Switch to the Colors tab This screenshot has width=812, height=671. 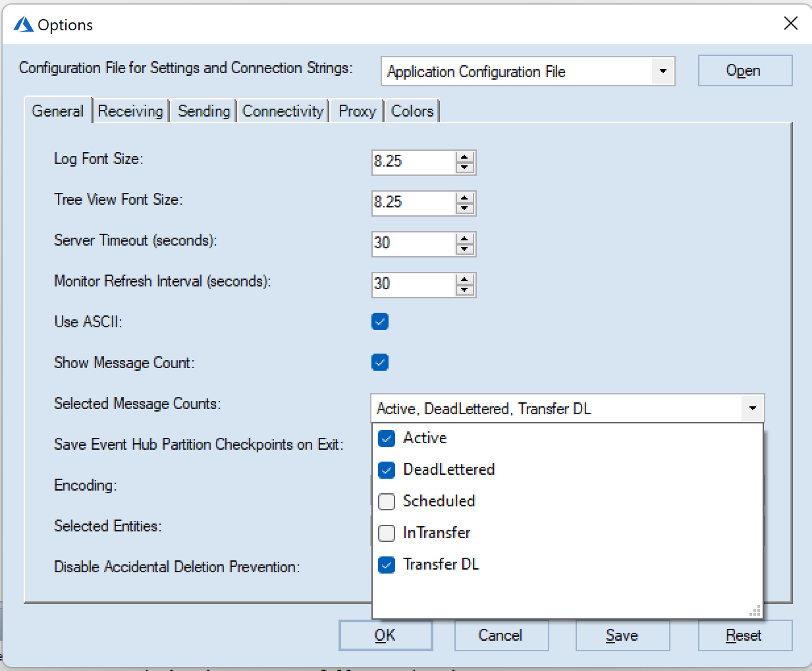pyautogui.click(x=412, y=111)
